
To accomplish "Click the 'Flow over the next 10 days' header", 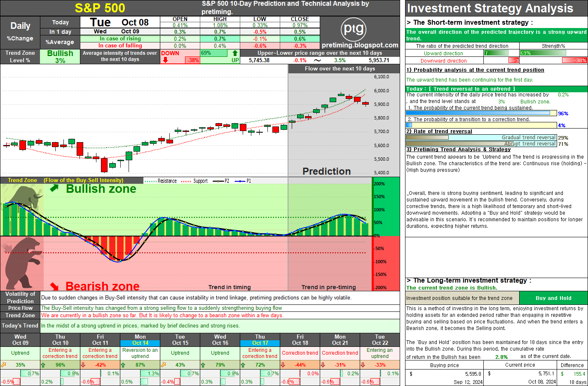I will [340, 68].
